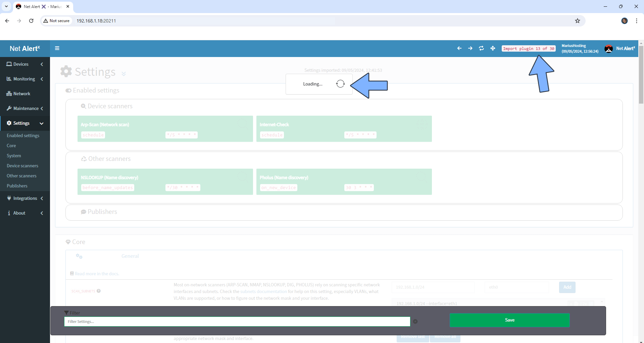The width and height of the screenshot is (644, 343).
Task: Click the move/arrange arrows toolbar icon
Action: (x=492, y=48)
